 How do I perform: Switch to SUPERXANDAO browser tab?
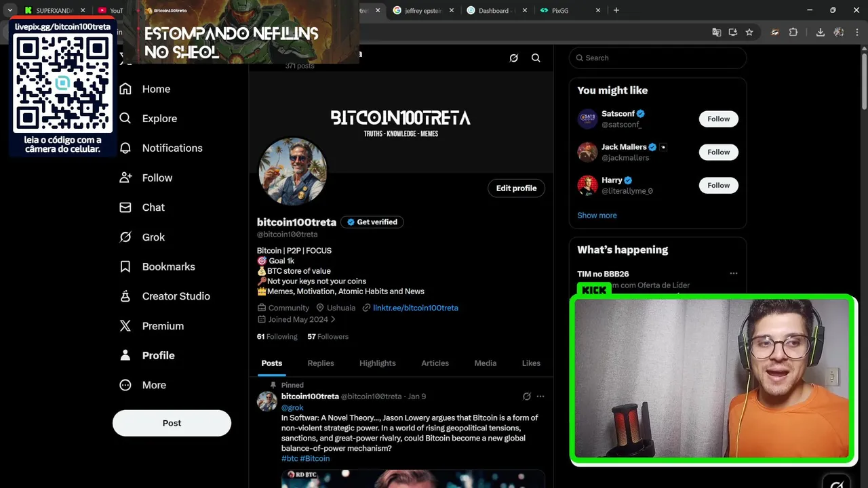54,10
